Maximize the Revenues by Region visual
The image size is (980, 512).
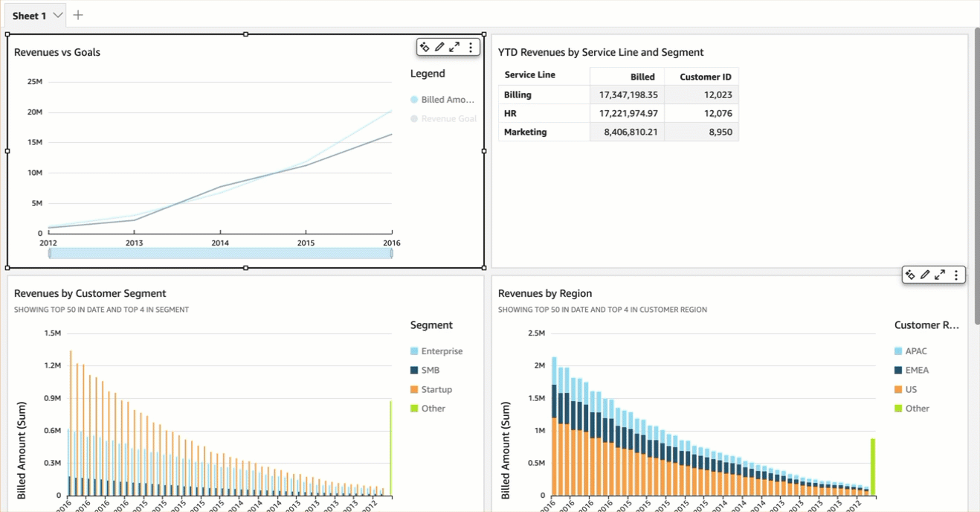(940, 275)
